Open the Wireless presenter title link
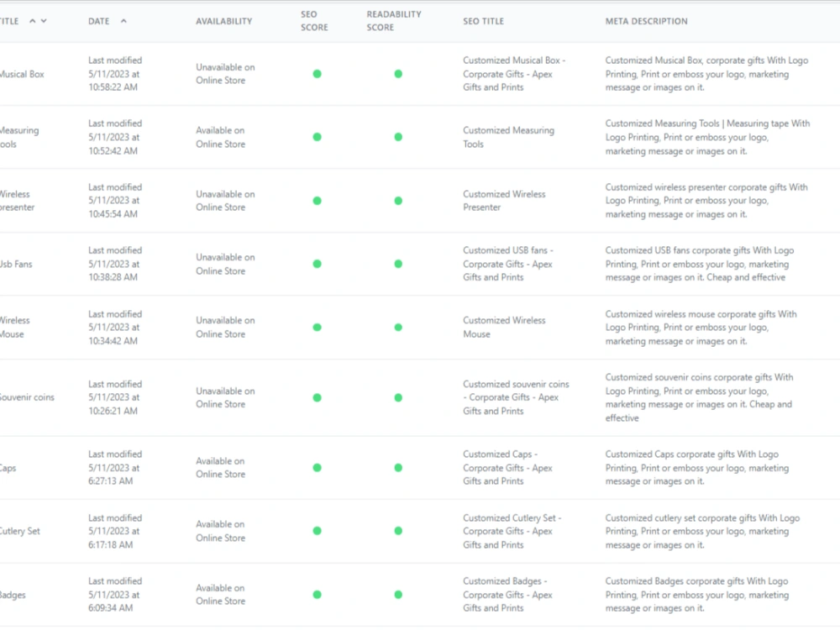 pos(17,201)
